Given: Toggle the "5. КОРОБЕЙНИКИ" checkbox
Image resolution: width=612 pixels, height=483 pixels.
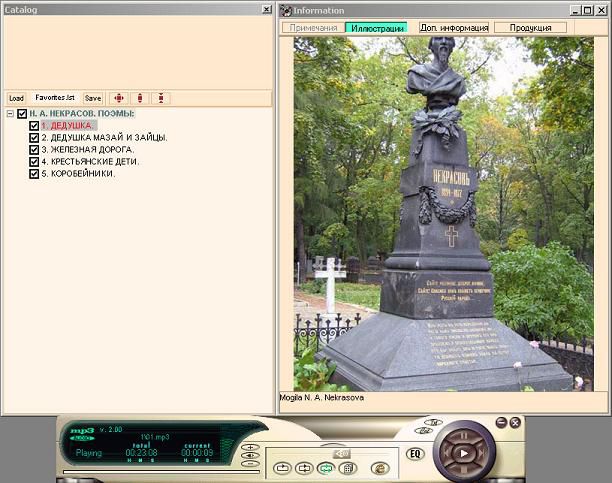Looking at the screenshot, I should point(34,174).
